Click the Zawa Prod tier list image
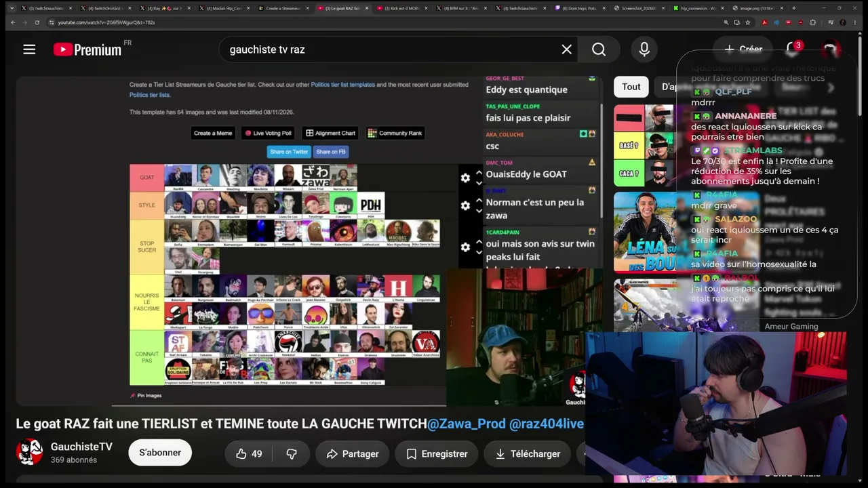This screenshot has height=488, width=868. click(x=315, y=176)
